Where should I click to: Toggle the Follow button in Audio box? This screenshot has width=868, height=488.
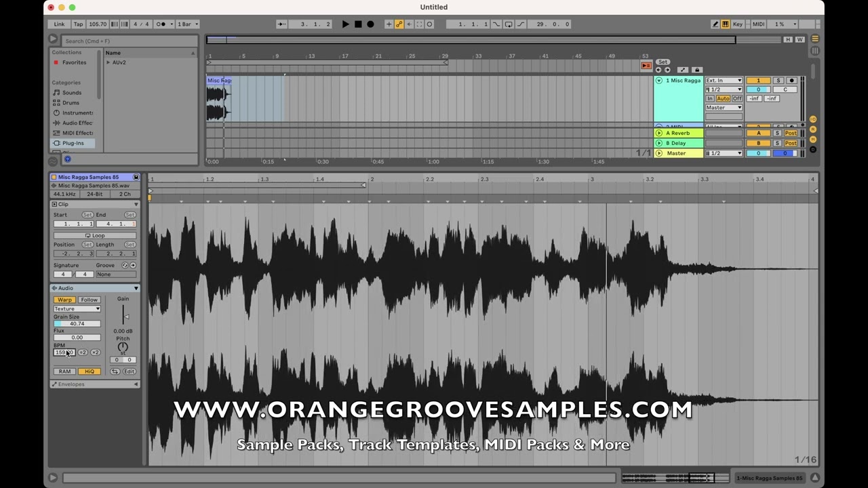coord(89,300)
